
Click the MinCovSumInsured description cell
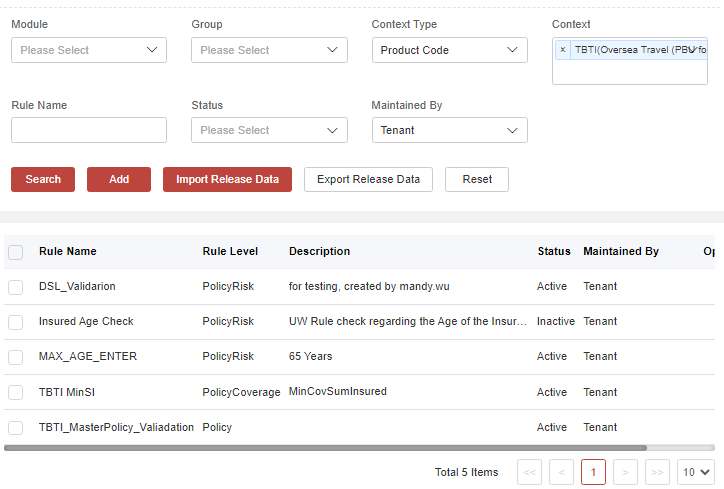click(x=338, y=391)
